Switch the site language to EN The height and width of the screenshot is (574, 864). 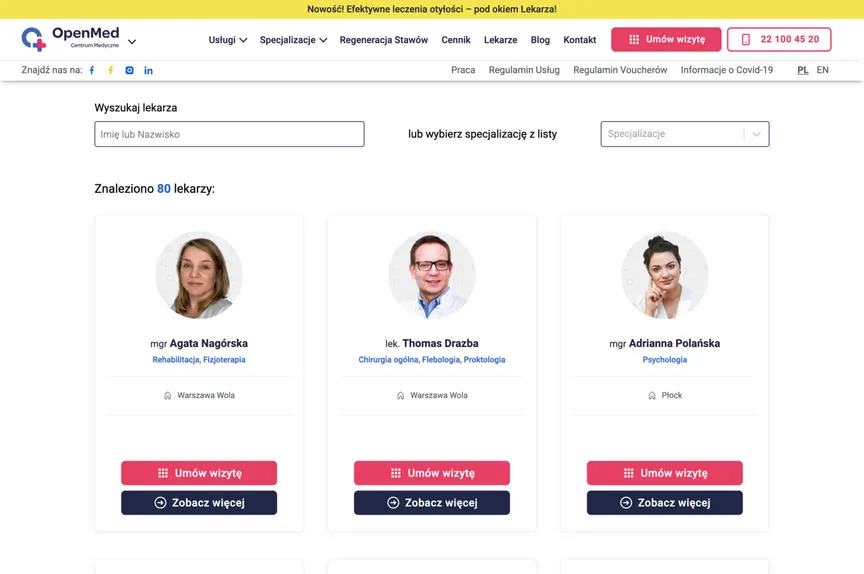pyautogui.click(x=823, y=71)
